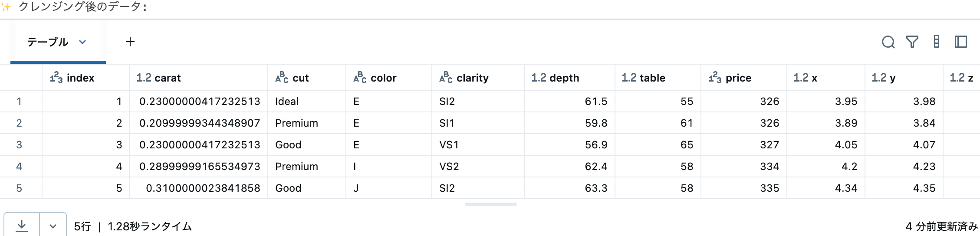This screenshot has height=236, width=980.
Task: Click the cut column string type icon
Action: click(x=282, y=78)
